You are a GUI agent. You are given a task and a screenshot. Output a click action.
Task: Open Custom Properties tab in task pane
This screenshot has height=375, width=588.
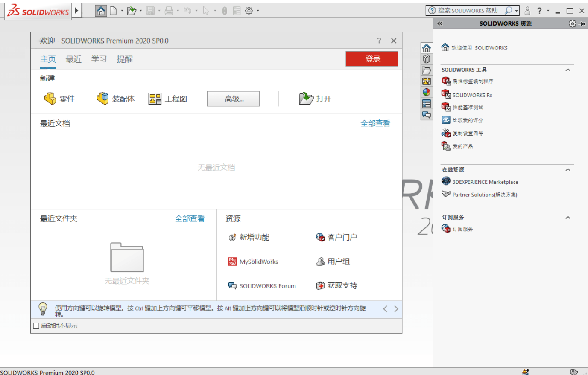427,103
